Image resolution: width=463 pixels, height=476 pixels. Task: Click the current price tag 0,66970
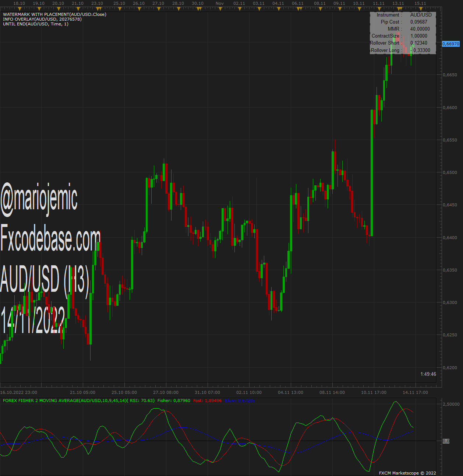(451, 44)
